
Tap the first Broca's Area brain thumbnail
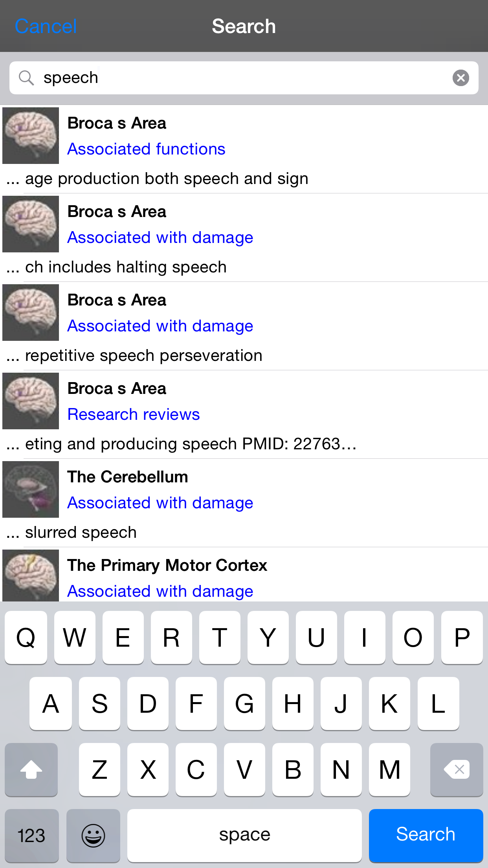(x=31, y=136)
